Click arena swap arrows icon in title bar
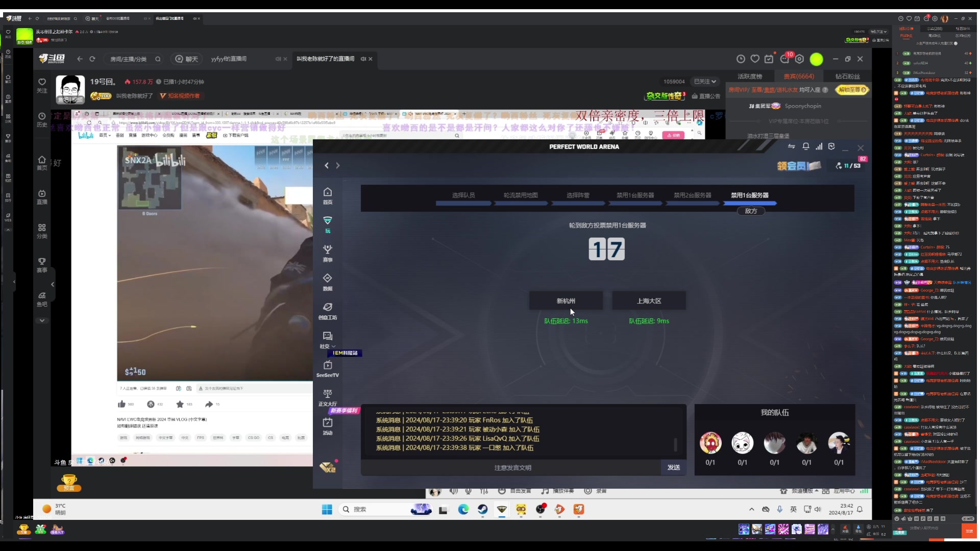This screenshot has height=551, width=980. (792, 146)
